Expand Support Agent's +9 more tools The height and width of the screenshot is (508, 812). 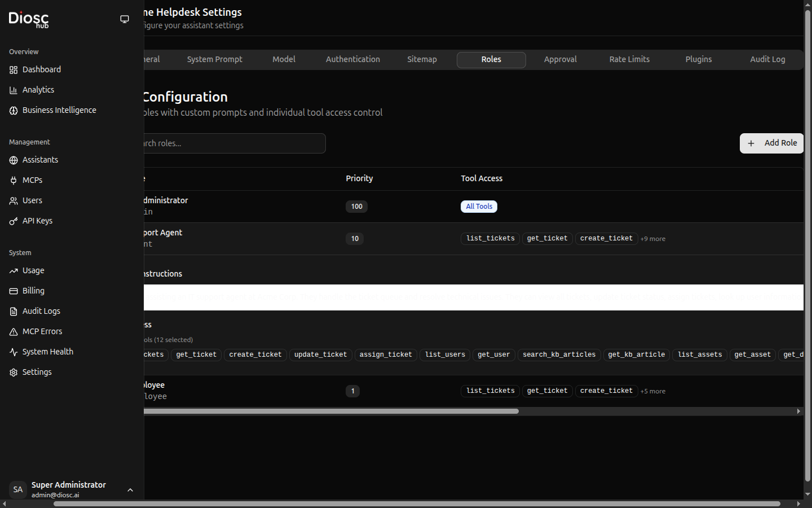coord(653,239)
